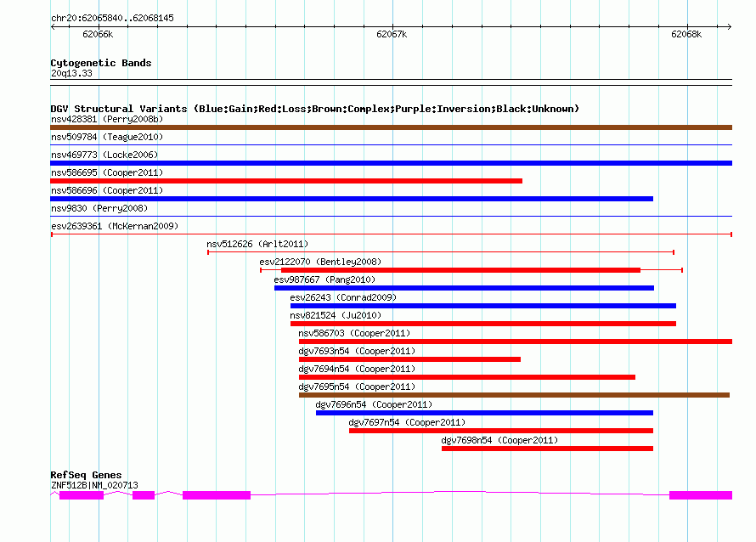756x542 pixels.
Task: Click the Cytogenetic Bands track title
Action: (101, 63)
